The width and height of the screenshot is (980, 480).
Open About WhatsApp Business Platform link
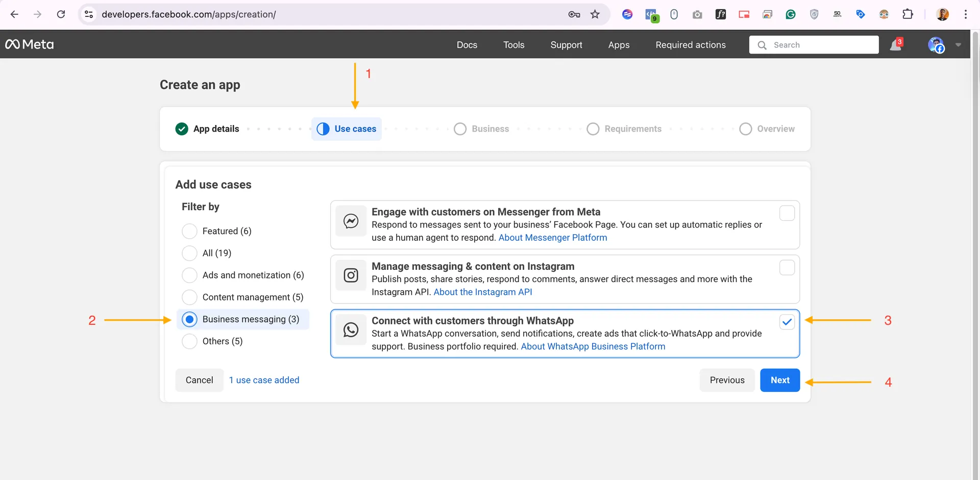tap(593, 347)
